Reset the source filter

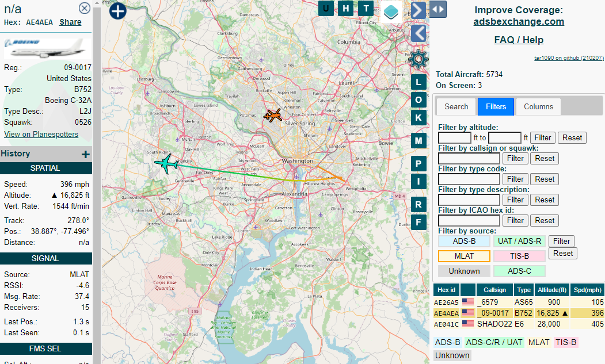point(563,254)
